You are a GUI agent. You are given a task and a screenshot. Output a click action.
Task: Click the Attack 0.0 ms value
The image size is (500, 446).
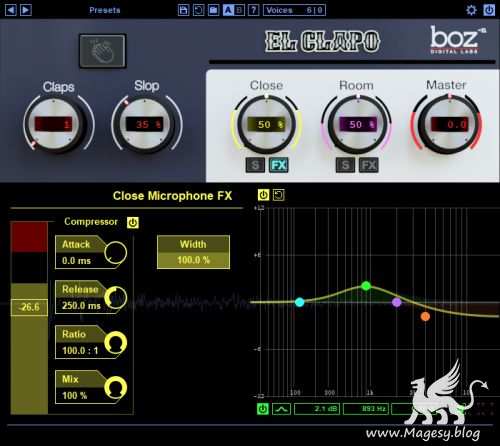[76, 261]
